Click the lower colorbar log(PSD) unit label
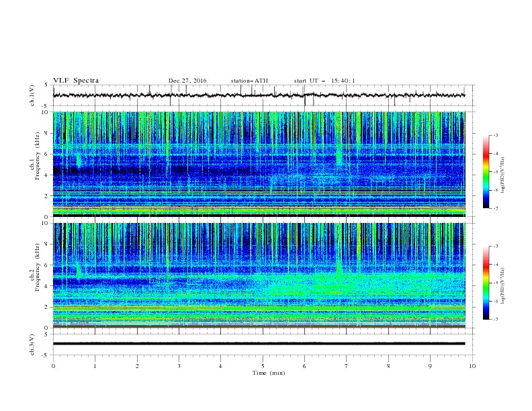This screenshot has height=411, width=532. tap(503, 286)
